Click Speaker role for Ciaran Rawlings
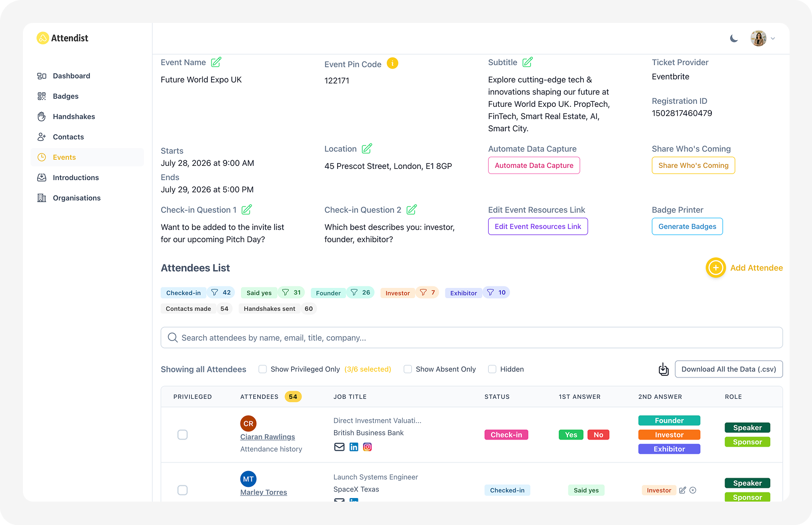 coord(747,428)
